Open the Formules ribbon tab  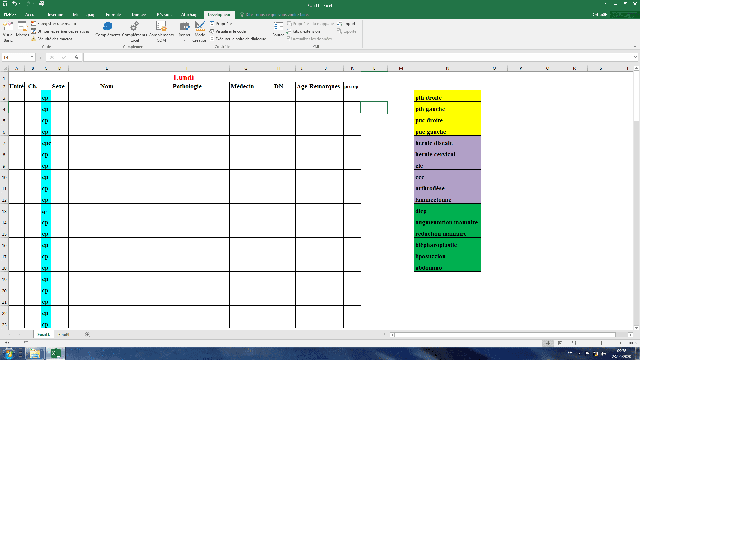pos(114,15)
